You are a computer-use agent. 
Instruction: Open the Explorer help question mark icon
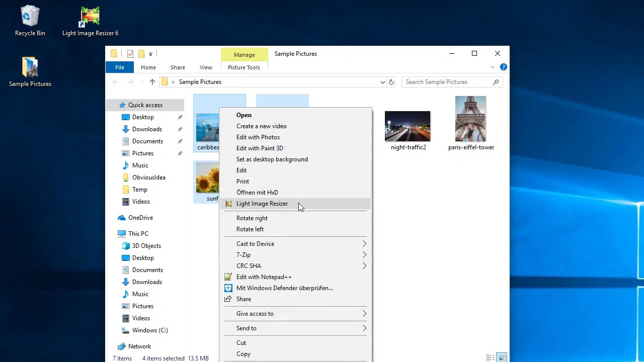click(504, 67)
